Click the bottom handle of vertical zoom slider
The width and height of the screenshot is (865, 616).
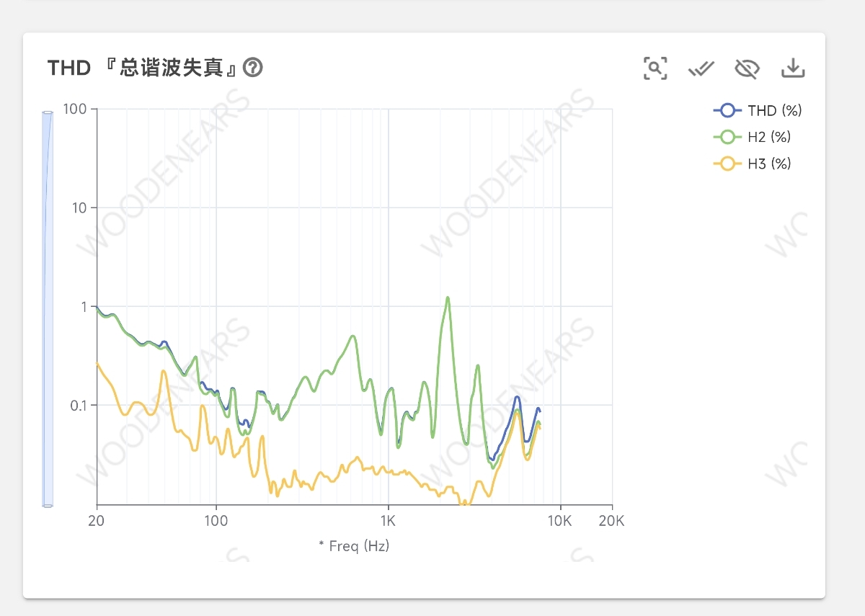pos(48,505)
